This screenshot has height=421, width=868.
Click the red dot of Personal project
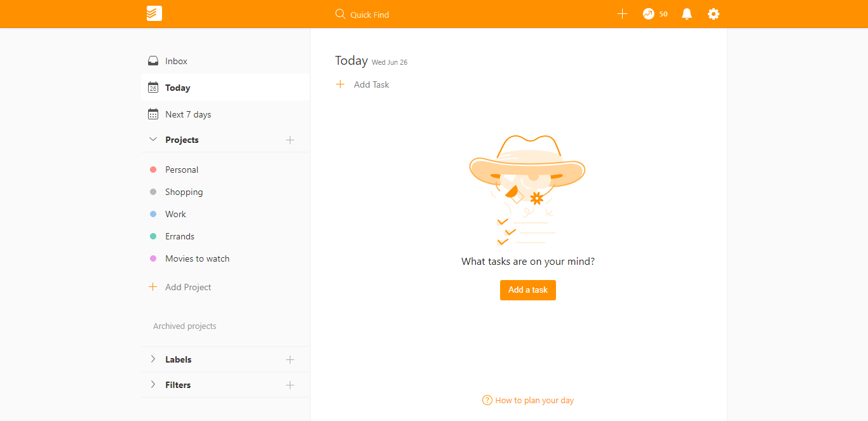pyautogui.click(x=153, y=170)
